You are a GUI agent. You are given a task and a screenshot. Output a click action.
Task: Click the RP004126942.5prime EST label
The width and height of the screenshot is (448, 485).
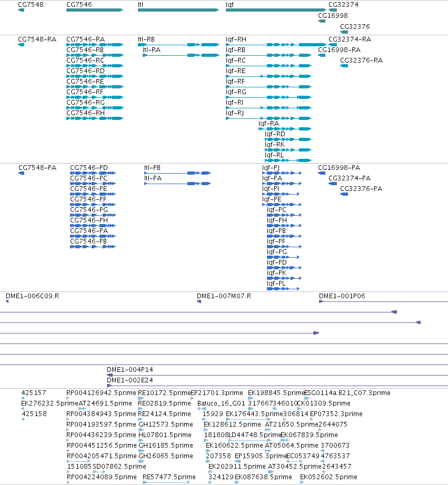pos(101,393)
